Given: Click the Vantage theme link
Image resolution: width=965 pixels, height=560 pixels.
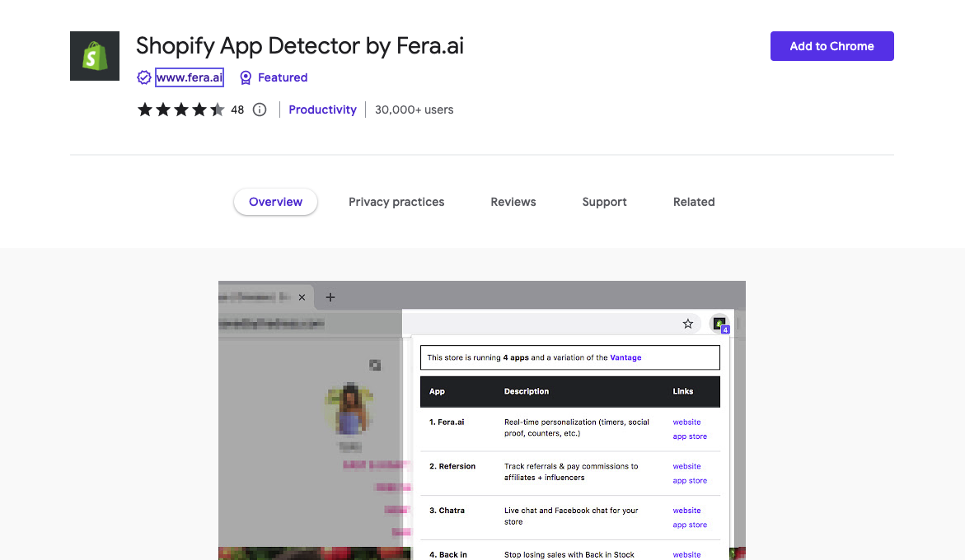Looking at the screenshot, I should pyautogui.click(x=625, y=357).
